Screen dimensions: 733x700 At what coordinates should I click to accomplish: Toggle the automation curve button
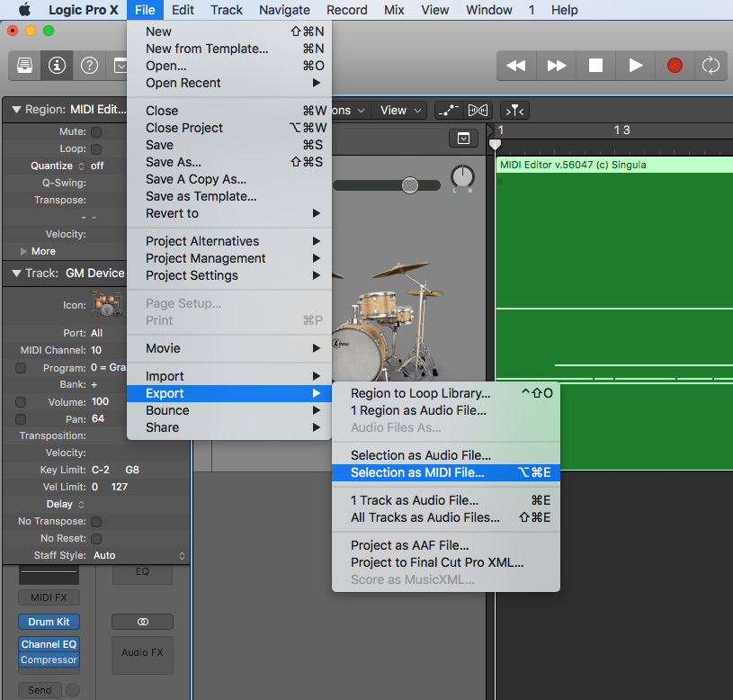coord(449,111)
